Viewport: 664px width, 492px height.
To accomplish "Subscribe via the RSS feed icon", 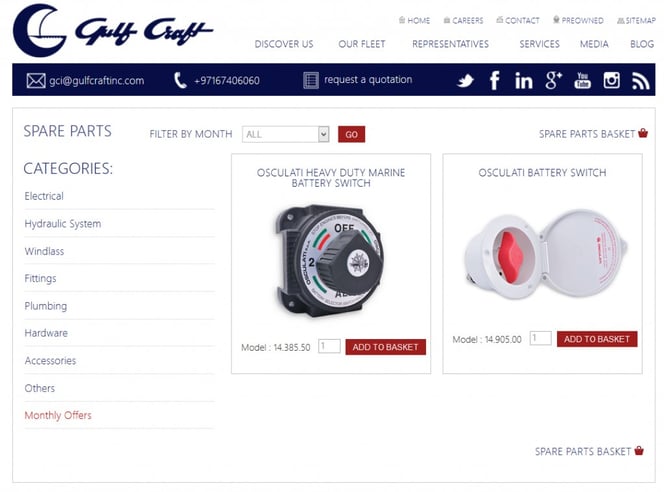I will [x=640, y=80].
